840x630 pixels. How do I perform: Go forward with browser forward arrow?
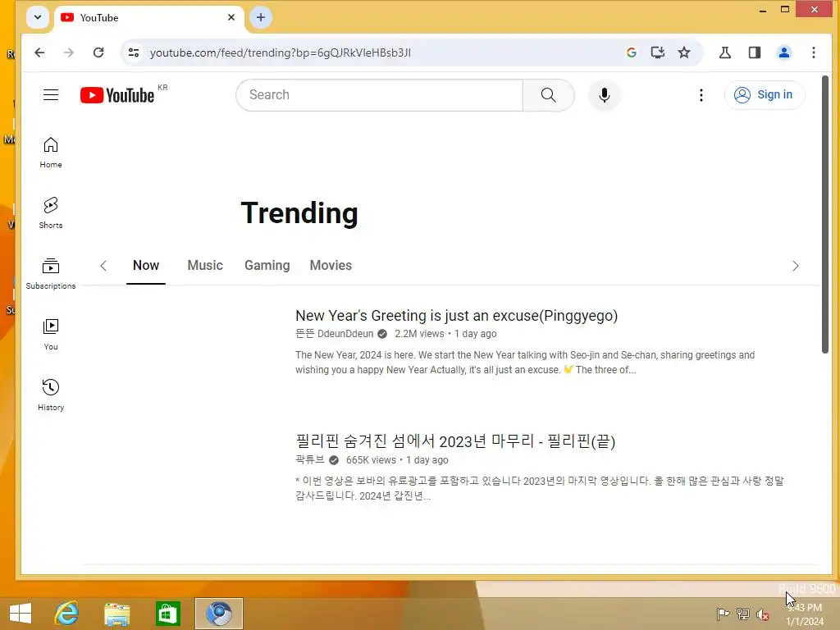click(x=69, y=52)
